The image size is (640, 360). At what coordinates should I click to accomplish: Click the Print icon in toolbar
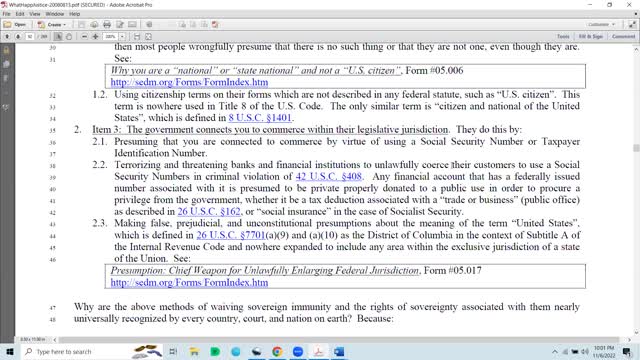tap(107, 24)
